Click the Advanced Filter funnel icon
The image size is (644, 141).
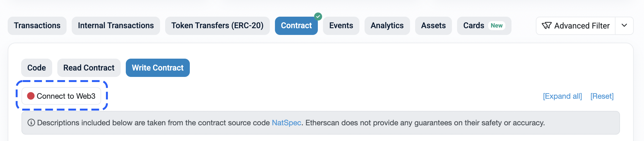(546, 26)
